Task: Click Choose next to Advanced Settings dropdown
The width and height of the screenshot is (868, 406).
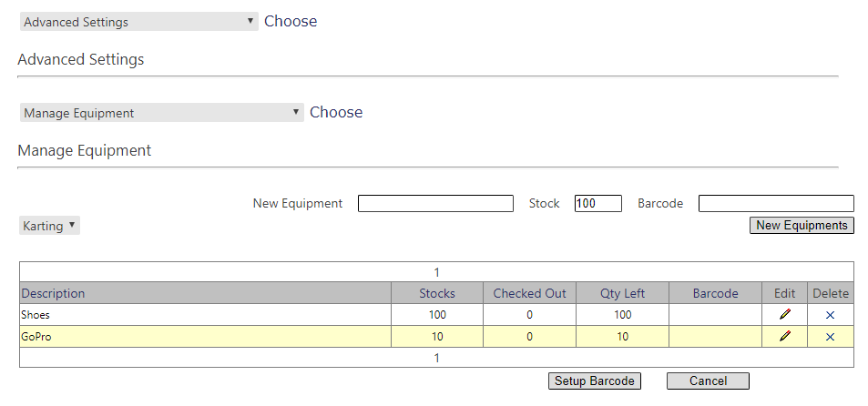Action: (291, 21)
